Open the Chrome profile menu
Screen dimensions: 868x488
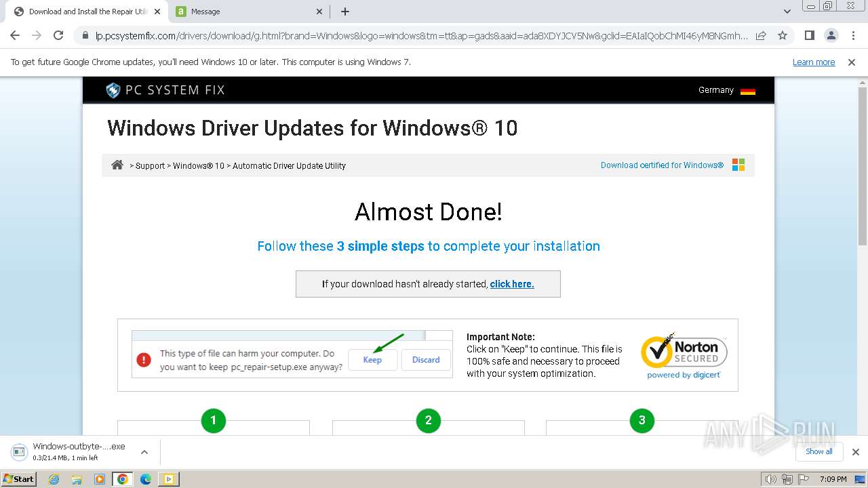pos(831,35)
